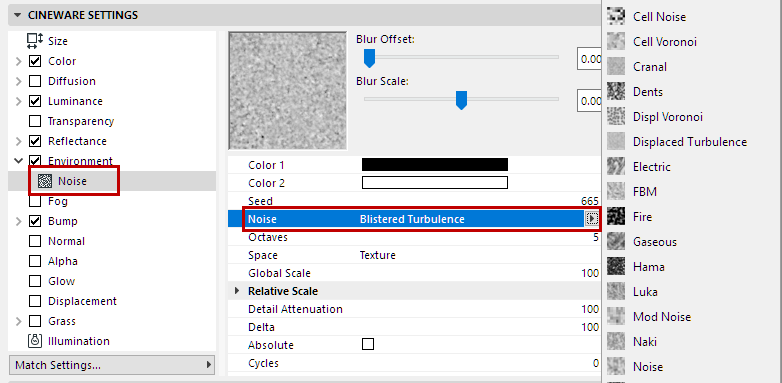Click the Displaced Turbulence preview icon
782x383 pixels.
point(616,142)
